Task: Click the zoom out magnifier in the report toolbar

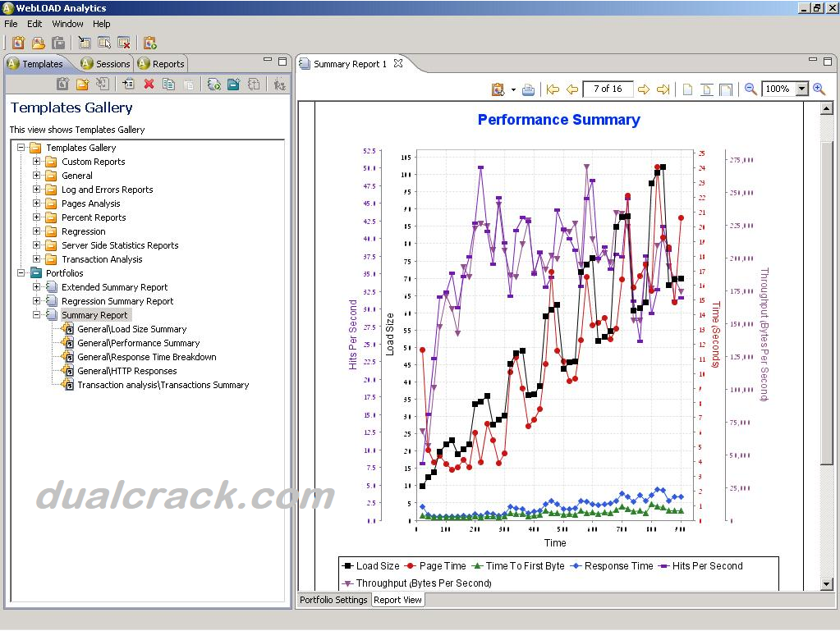Action: pos(750,89)
